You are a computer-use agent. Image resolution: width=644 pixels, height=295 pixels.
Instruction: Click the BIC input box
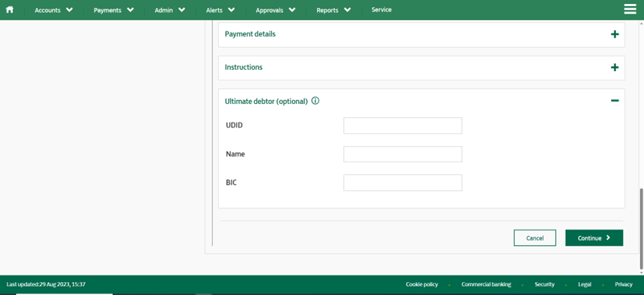[402, 183]
